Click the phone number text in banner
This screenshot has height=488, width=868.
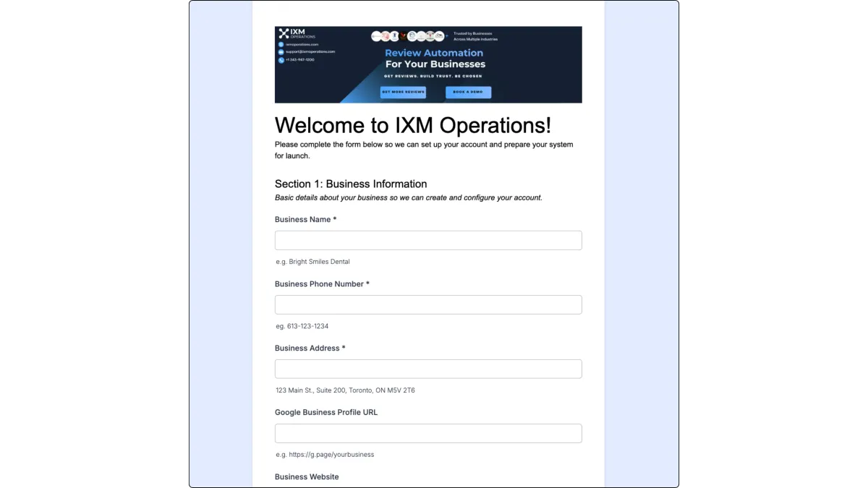click(300, 60)
